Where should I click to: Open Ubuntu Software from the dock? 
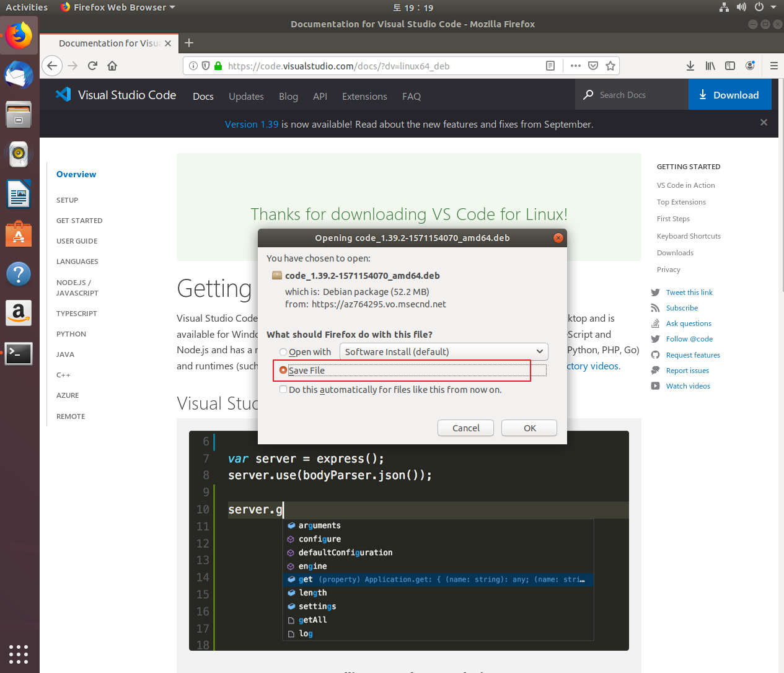click(19, 234)
